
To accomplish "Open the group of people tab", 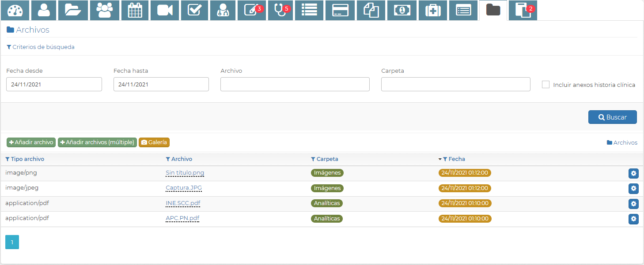I will tap(104, 11).
